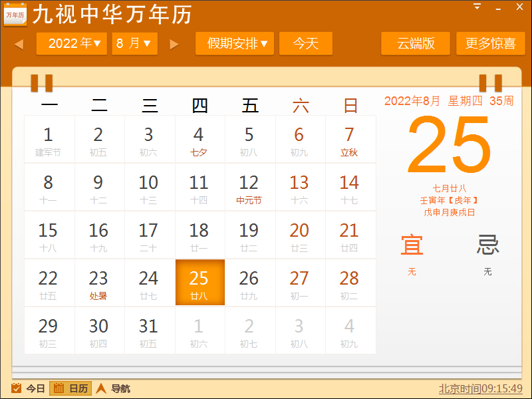Select August 1 建军节 date cell
Image resolution: width=532 pixels, height=399 pixels.
click(49, 140)
